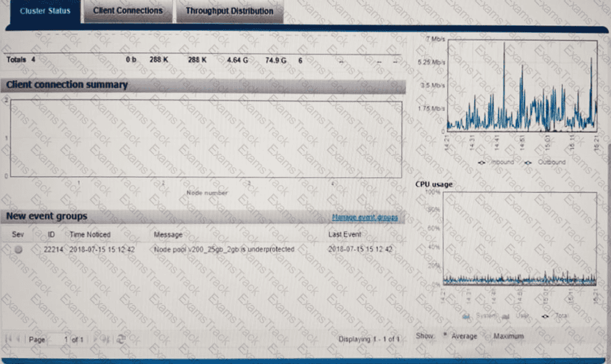The height and width of the screenshot is (364, 611).
Task: Go to the first page of events
Action: click(x=9, y=339)
